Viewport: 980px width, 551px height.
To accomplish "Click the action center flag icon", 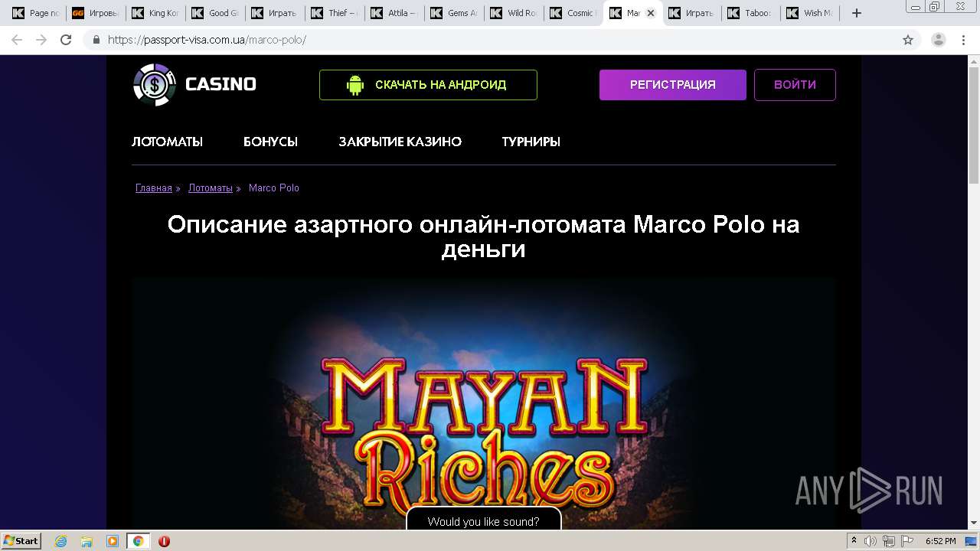I will click(x=907, y=541).
